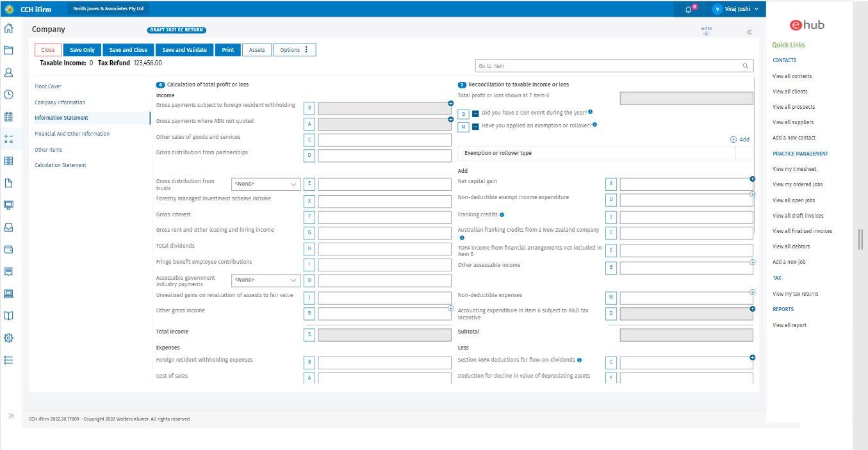Click Save and Close button

128,50
